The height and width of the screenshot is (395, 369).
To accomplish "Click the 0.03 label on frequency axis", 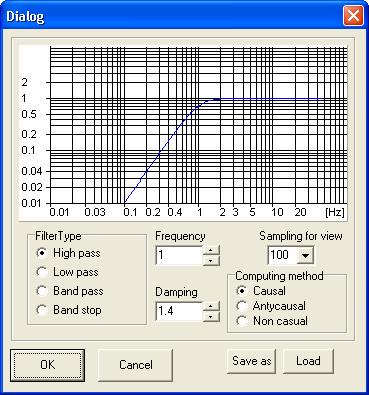I will coord(95,212).
